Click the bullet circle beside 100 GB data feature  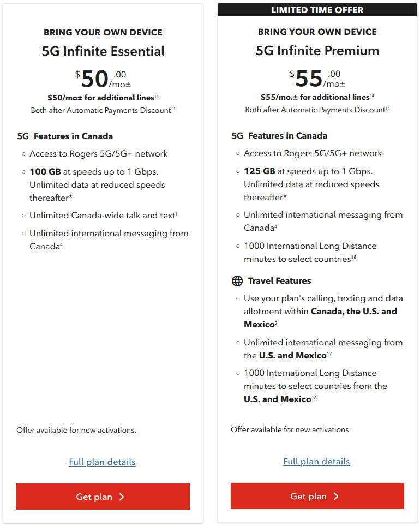23,171
